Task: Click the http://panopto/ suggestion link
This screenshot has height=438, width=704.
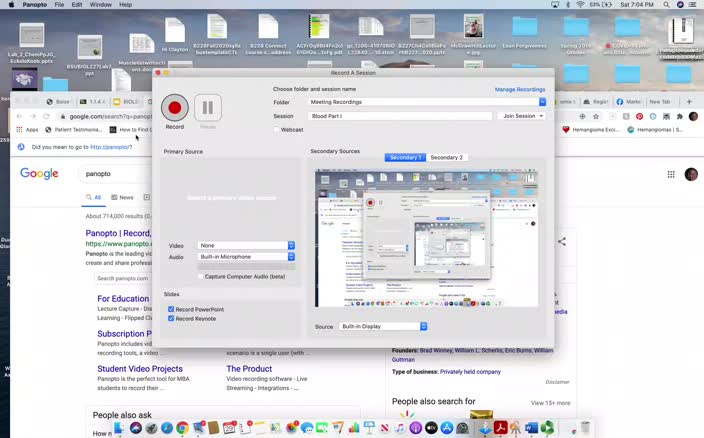Action: (111, 147)
